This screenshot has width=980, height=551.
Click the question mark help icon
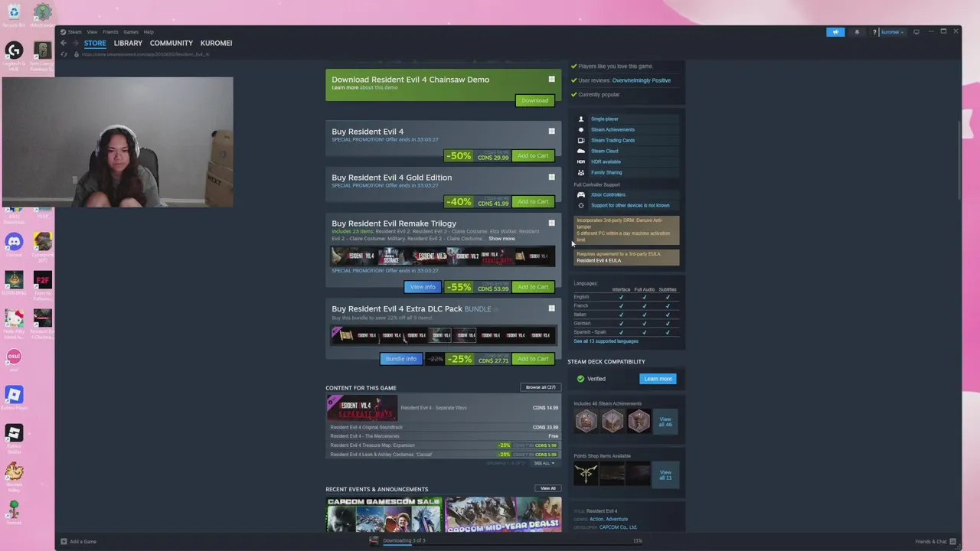[874, 32]
